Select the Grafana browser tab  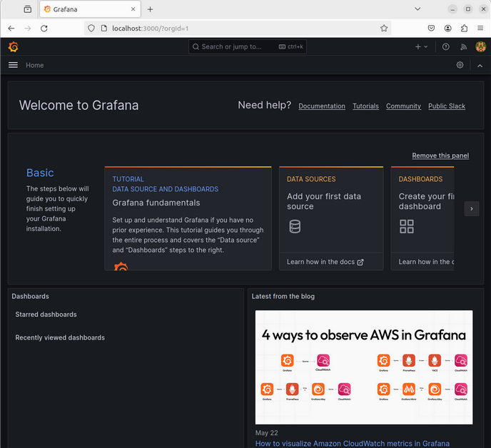[90, 9]
